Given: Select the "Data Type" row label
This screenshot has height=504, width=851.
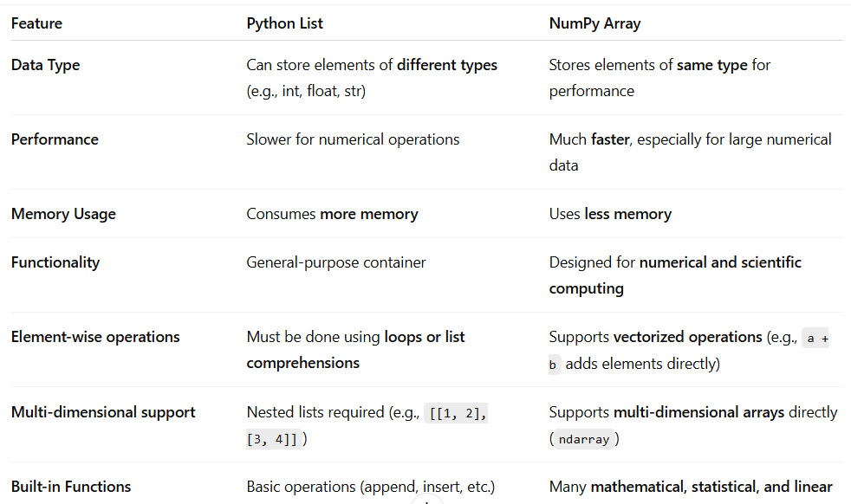Looking at the screenshot, I should click(45, 65).
